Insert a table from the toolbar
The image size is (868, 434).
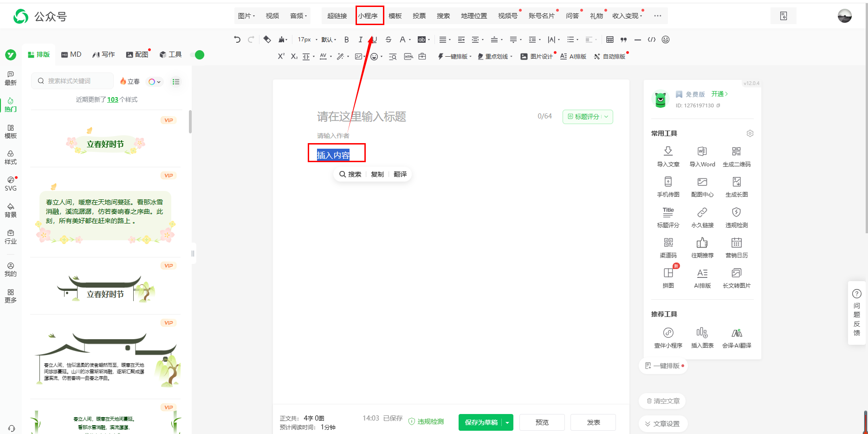[x=610, y=39]
